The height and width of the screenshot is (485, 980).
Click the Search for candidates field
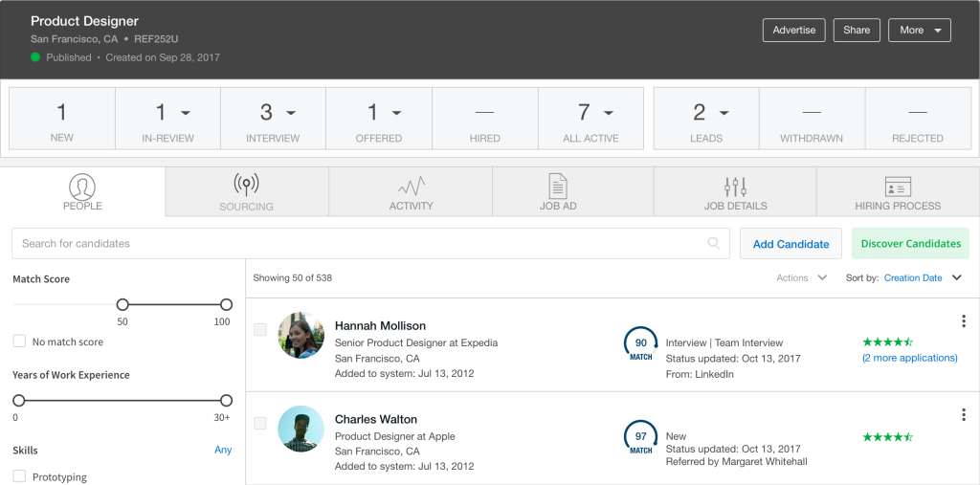pyautogui.click(x=359, y=243)
